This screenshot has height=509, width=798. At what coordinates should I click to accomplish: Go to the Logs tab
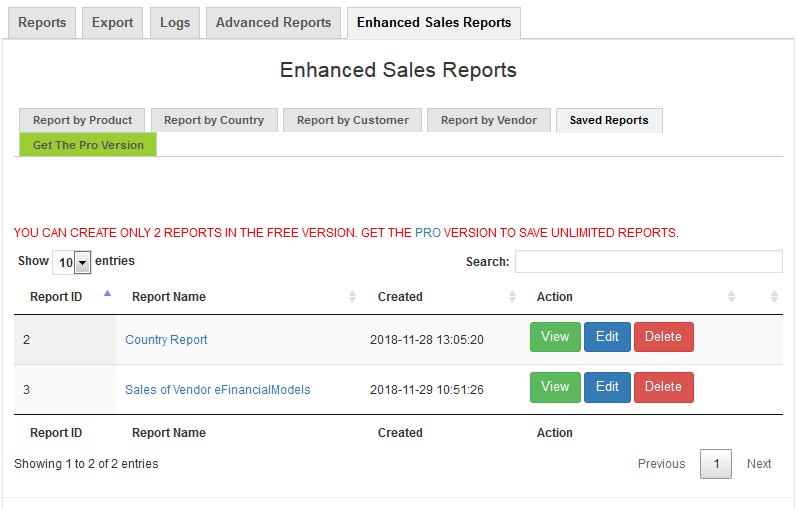tap(175, 23)
